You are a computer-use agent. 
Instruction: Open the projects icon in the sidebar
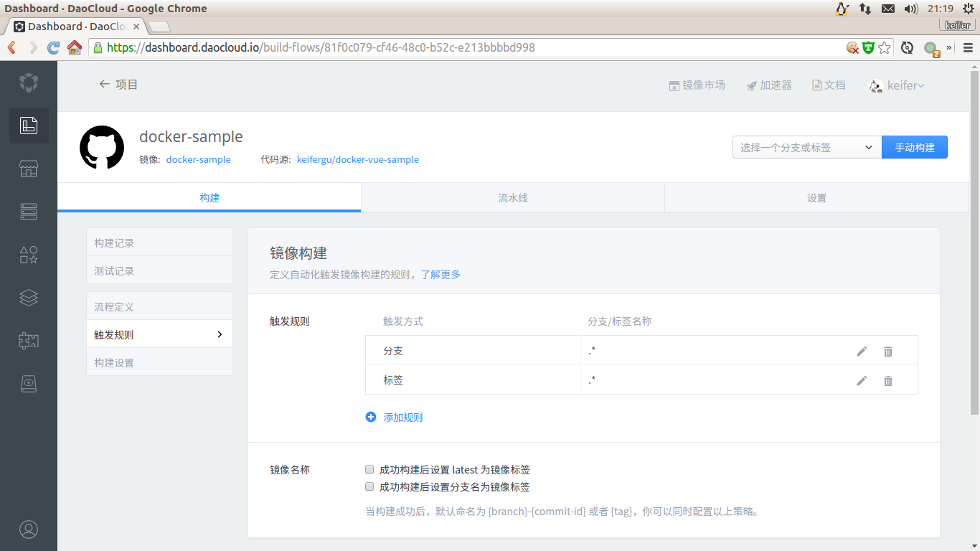29,126
